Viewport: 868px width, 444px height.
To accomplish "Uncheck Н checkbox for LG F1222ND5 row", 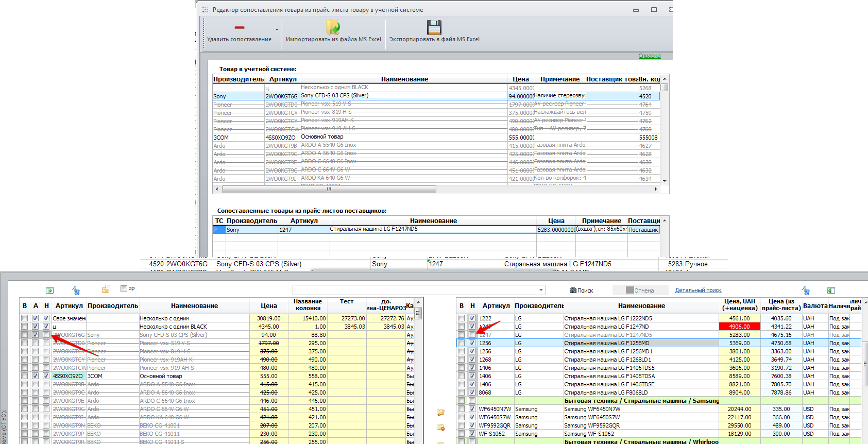I will (x=472, y=318).
